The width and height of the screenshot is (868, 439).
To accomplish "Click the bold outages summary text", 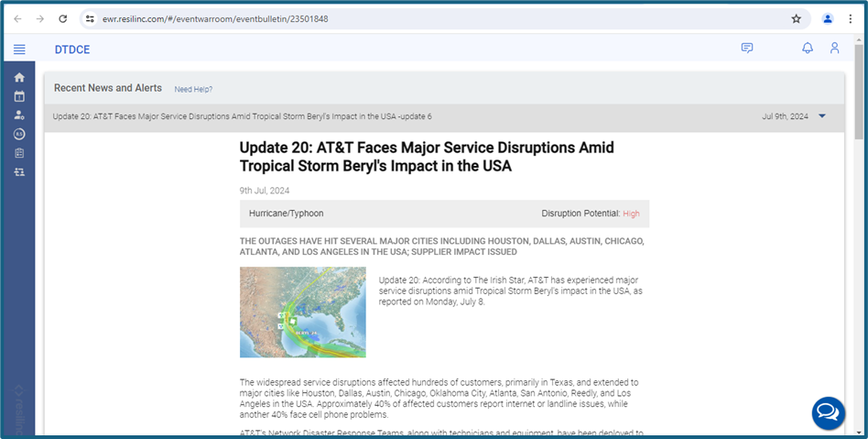I will pos(441,247).
